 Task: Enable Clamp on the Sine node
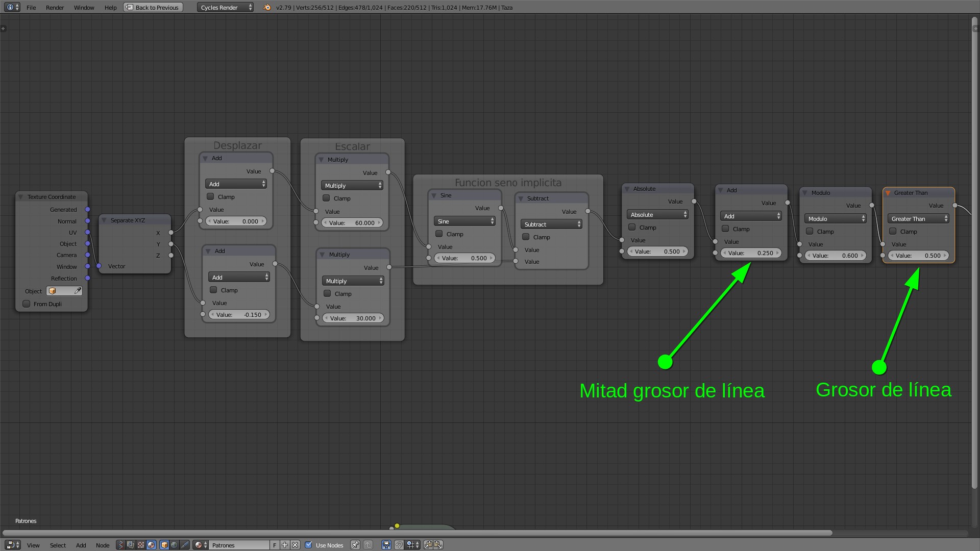tap(439, 234)
